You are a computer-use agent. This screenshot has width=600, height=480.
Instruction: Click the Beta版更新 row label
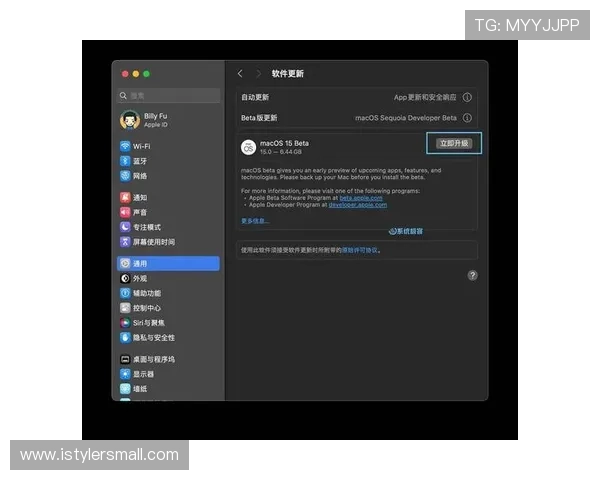(259, 118)
